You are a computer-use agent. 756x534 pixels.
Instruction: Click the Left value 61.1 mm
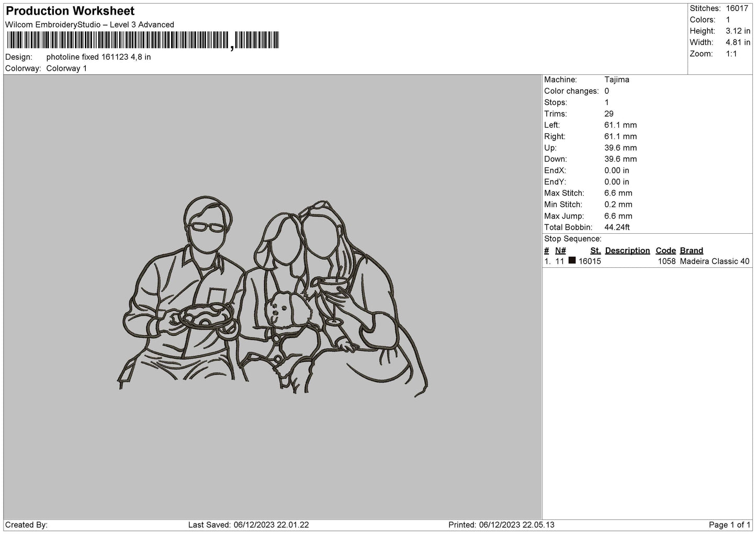[x=620, y=125]
